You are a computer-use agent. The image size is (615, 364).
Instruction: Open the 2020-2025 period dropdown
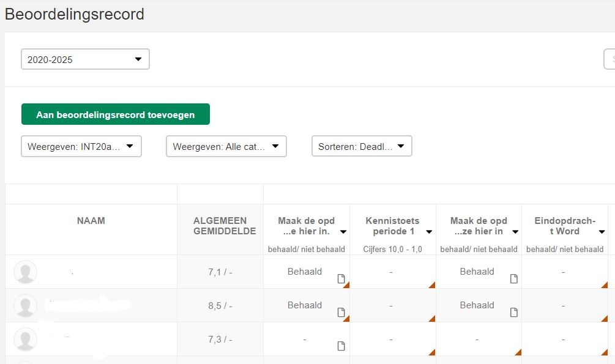click(x=85, y=59)
